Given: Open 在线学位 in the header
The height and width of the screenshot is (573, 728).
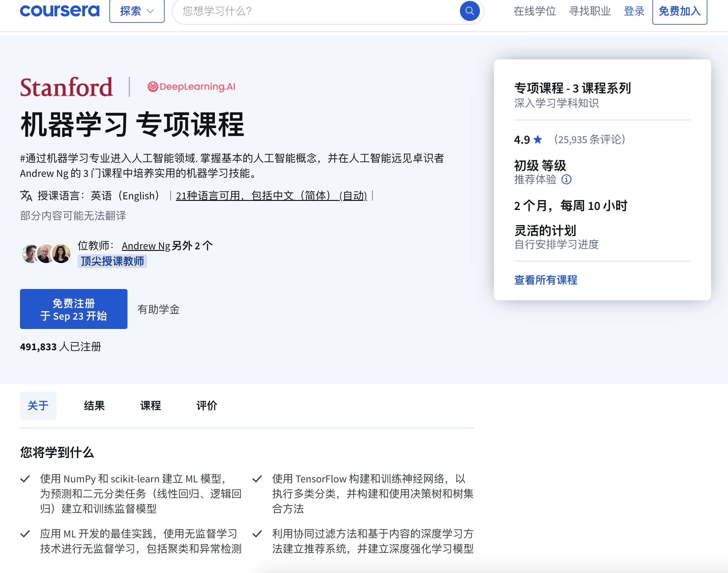Looking at the screenshot, I should point(535,11).
